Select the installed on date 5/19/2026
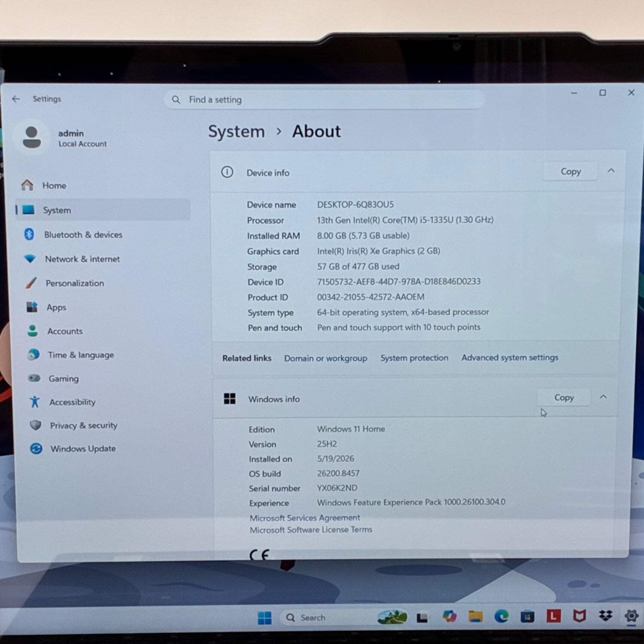The width and height of the screenshot is (644, 644). 335,459
